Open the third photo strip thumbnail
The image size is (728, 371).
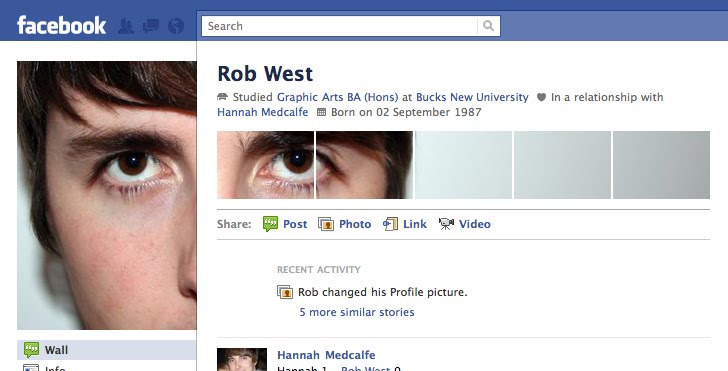coord(463,165)
